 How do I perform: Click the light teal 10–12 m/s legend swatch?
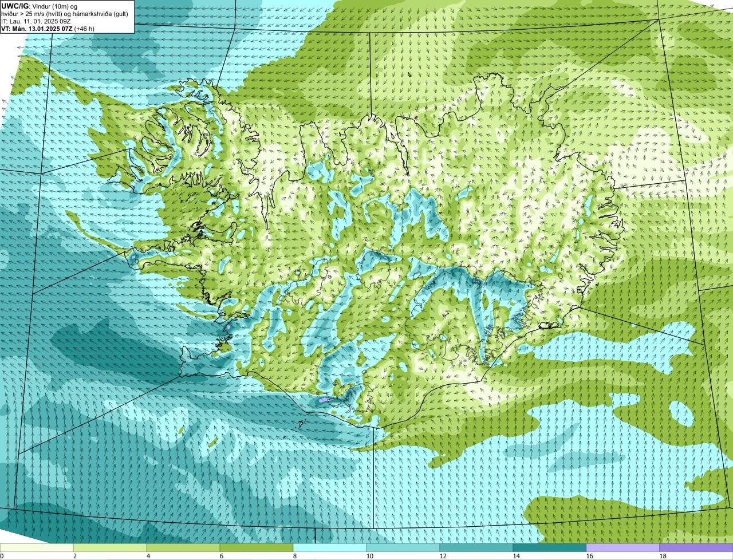click(x=403, y=548)
